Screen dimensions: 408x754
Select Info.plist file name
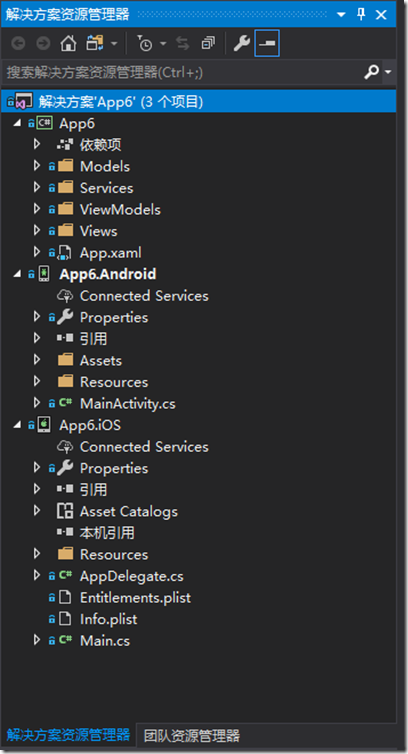tap(108, 619)
